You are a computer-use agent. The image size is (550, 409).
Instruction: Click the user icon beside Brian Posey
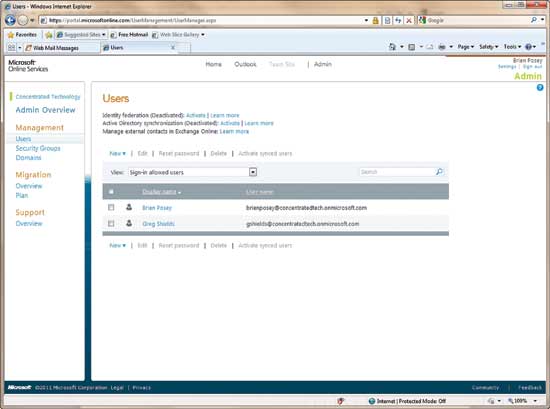tap(129, 207)
